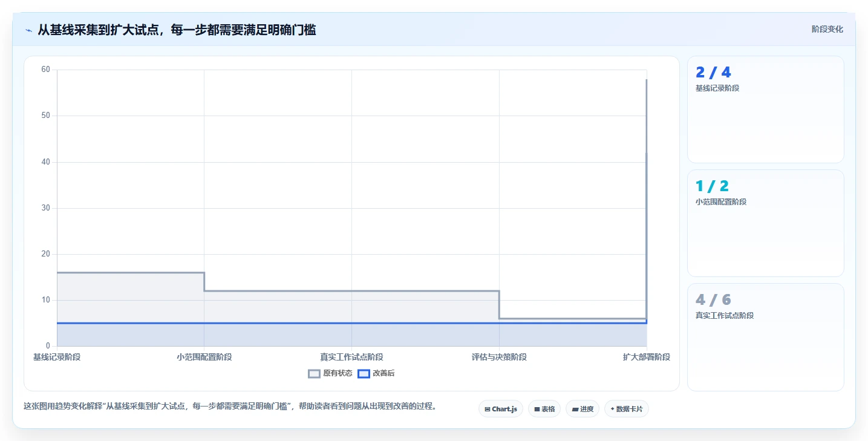Click x-axis label 真实工作试点阶段

coord(351,357)
